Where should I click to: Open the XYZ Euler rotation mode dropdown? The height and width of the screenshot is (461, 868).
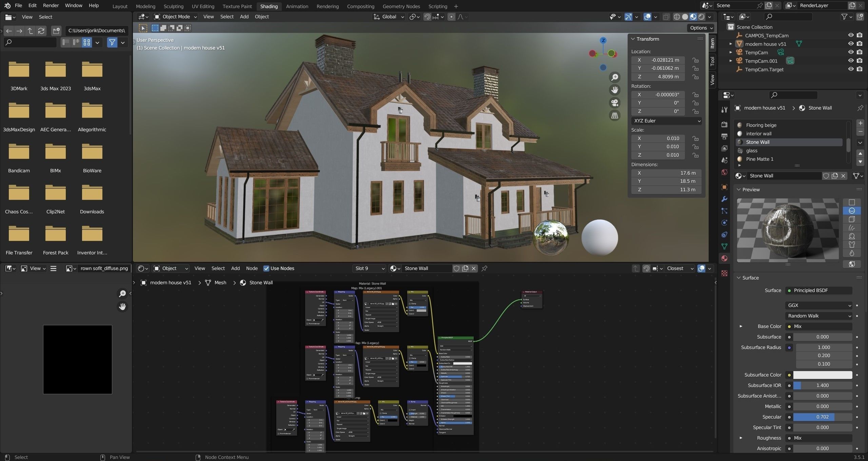[666, 121]
